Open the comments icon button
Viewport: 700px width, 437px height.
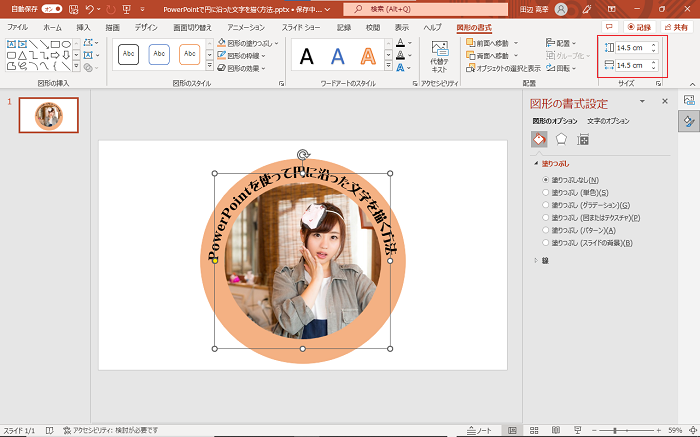pyautogui.click(x=609, y=27)
